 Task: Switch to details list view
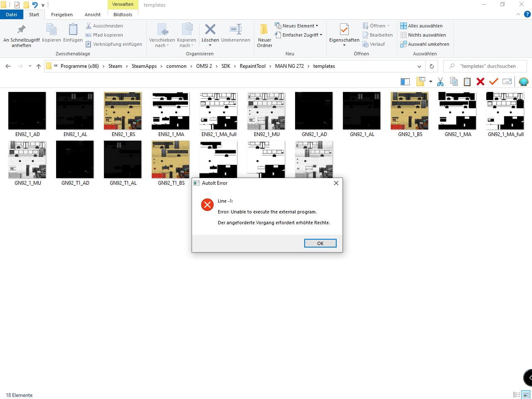517,395
